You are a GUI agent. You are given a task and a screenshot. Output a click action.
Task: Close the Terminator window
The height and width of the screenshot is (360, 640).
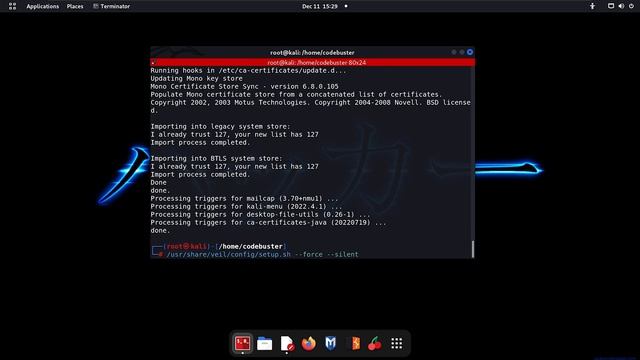(470, 52)
